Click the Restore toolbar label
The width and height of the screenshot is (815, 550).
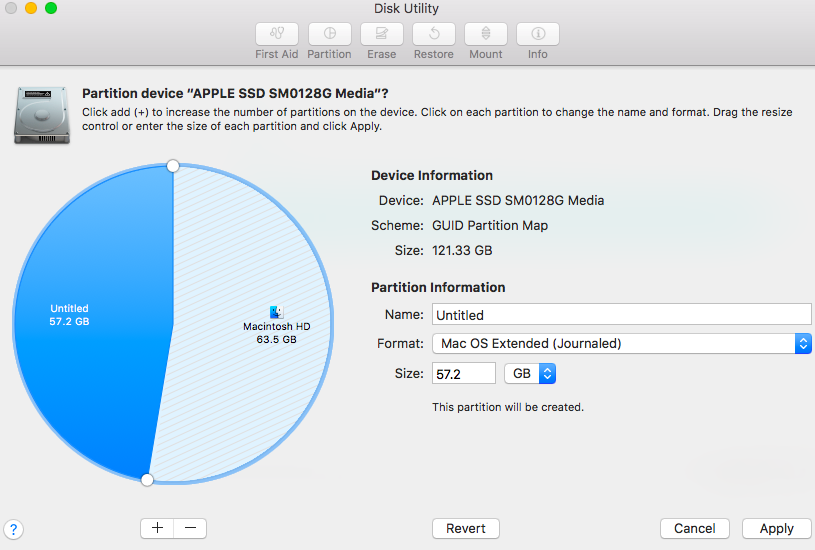(433, 54)
